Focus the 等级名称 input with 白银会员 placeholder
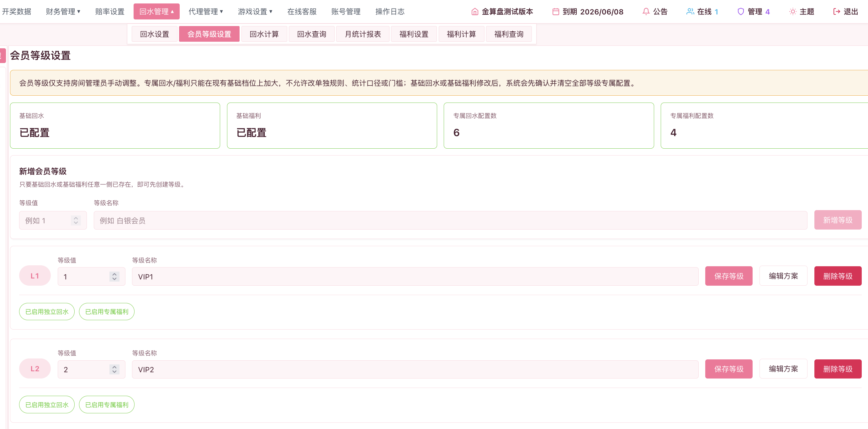868x429 pixels. (451, 220)
